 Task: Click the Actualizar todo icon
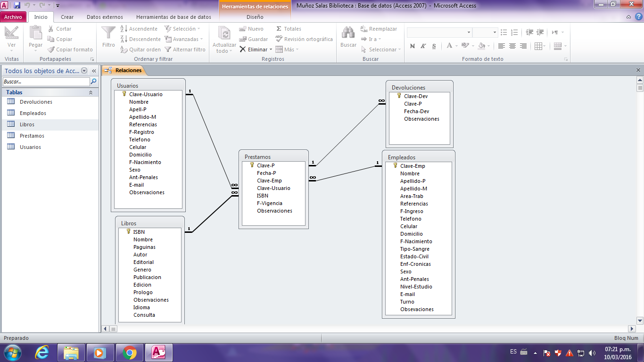[x=224, y=33]
